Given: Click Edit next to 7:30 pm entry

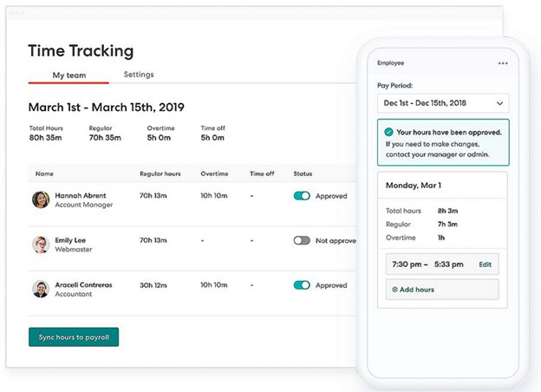Looking at the screenshot, I should tap(485, 265).
